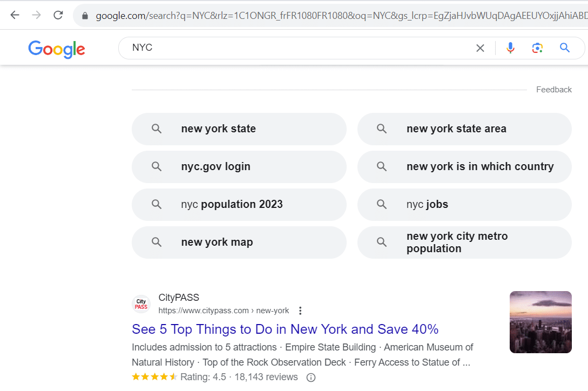Click the browser forward arrow
The image size is (588, 391).
point(36,15)
